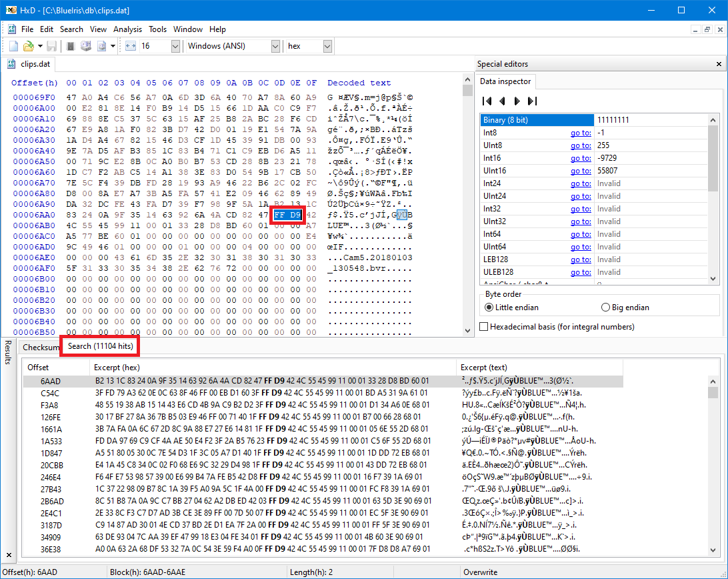Click scroll down arrow of search results list
Viewport: 728px width, 579px height.
tap(713, 550)
